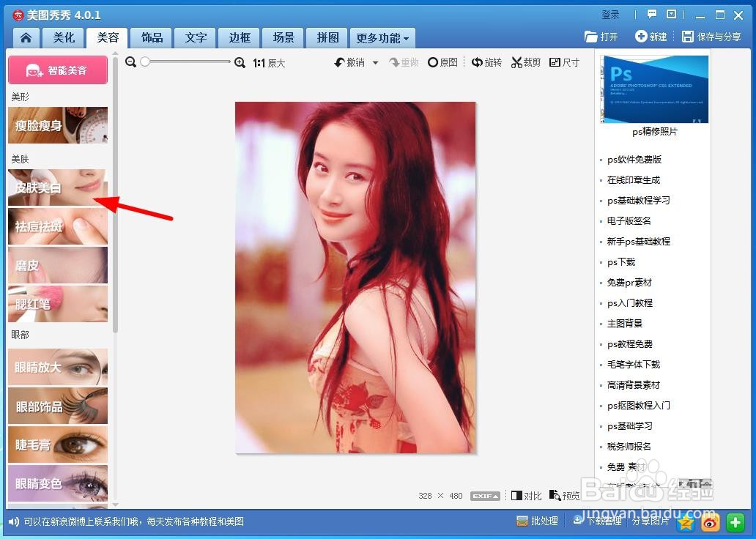Create new image with 新建
This screenshot has width=756, height=539.
pyautogui.click(x=651, y=37)
